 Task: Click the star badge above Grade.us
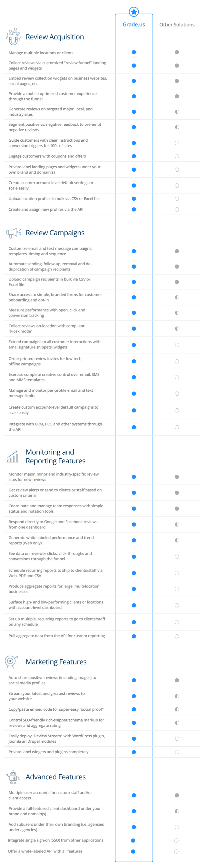coord(134,12)
